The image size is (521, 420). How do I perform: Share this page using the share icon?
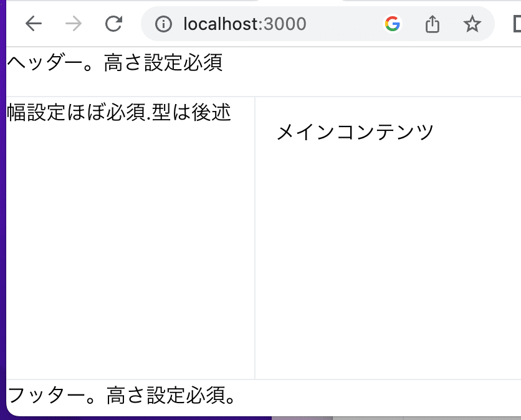pyautogui.click(x=433, y=24)
